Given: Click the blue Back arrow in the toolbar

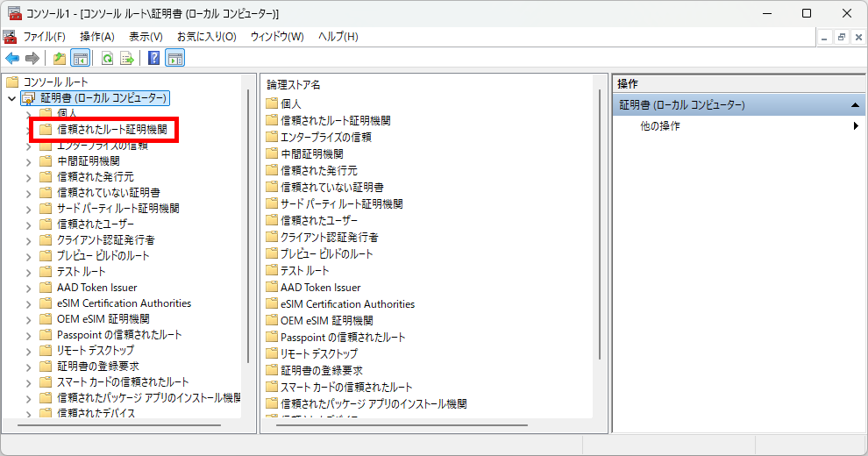Looking at the screenshot, I should click(x=12, y=59).
